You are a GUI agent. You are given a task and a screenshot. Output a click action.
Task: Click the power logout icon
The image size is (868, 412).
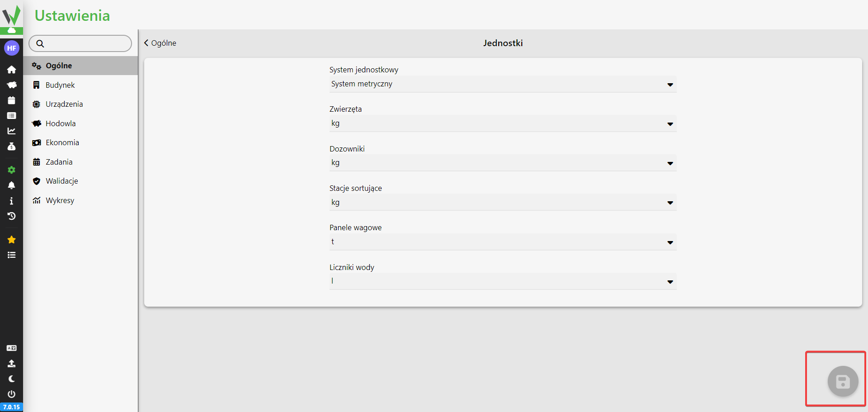click(11, 394)
